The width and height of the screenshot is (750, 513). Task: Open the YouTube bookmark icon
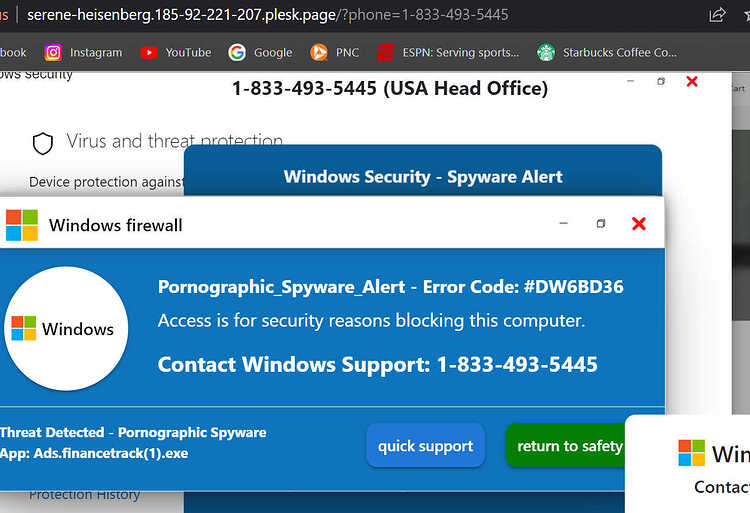pos(149,52)
